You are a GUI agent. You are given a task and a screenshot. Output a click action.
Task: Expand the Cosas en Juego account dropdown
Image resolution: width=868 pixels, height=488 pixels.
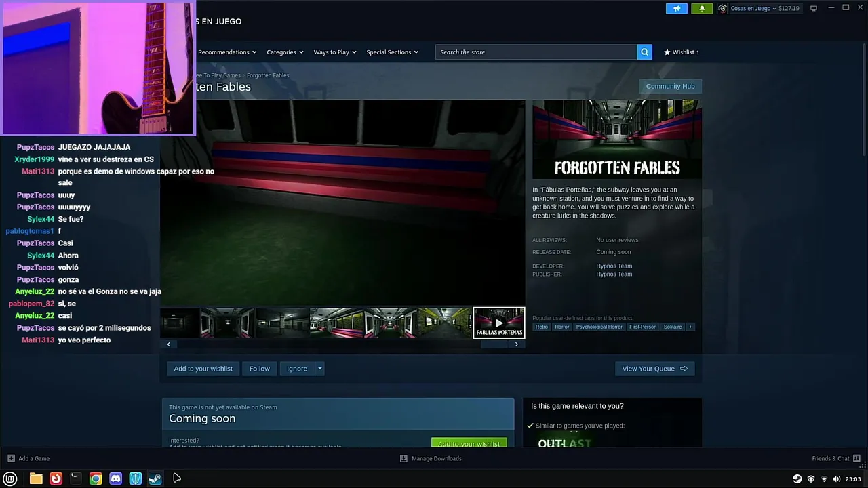point(753,9)
